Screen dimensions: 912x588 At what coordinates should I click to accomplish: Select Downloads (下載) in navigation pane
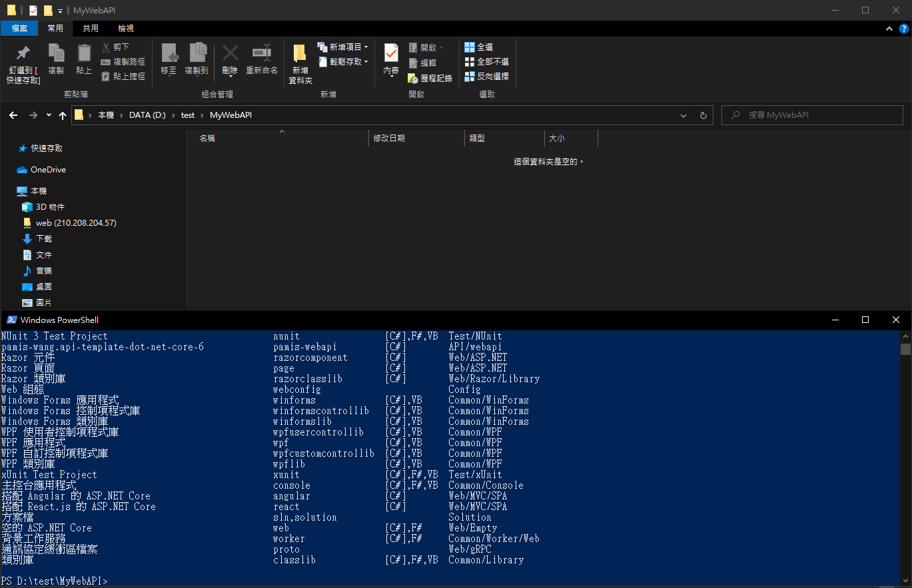tap(37, 239)
